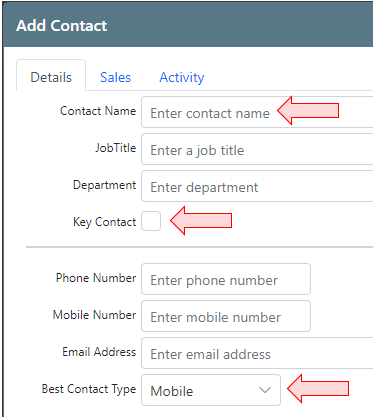Select the Details tab
The image size is (373, 417).
tap(51, 75)
